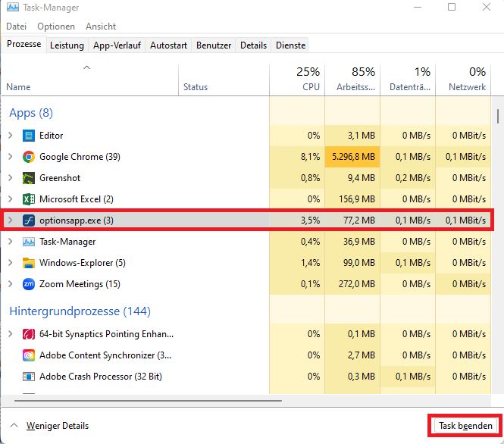Click the Adobe Crash Processor icon
This screenshot has width=504, height=444.
tap(29, 377)
